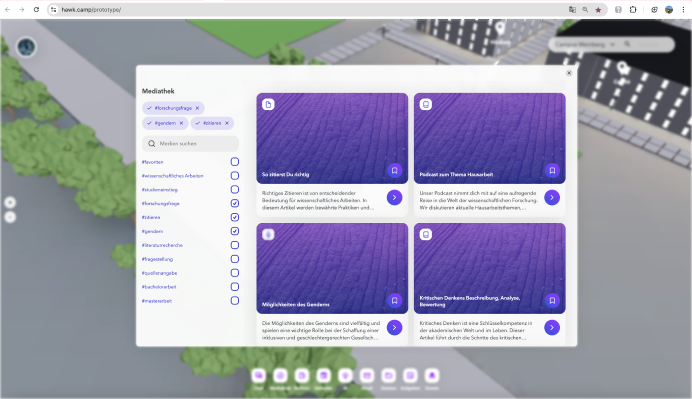Bookmark the 'Möglichkeiten des Genderns' card
Viewport: 692px width, 399px height.
(x=395, y=301)
